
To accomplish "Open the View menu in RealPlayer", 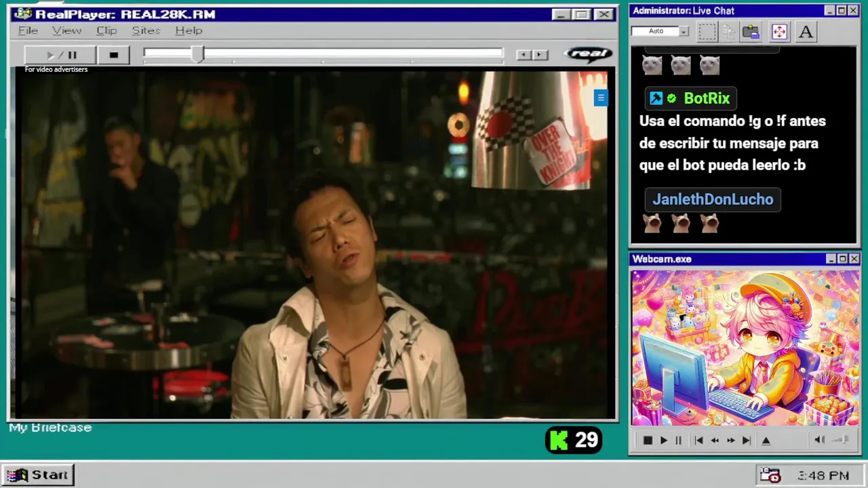I will point(66,30).
